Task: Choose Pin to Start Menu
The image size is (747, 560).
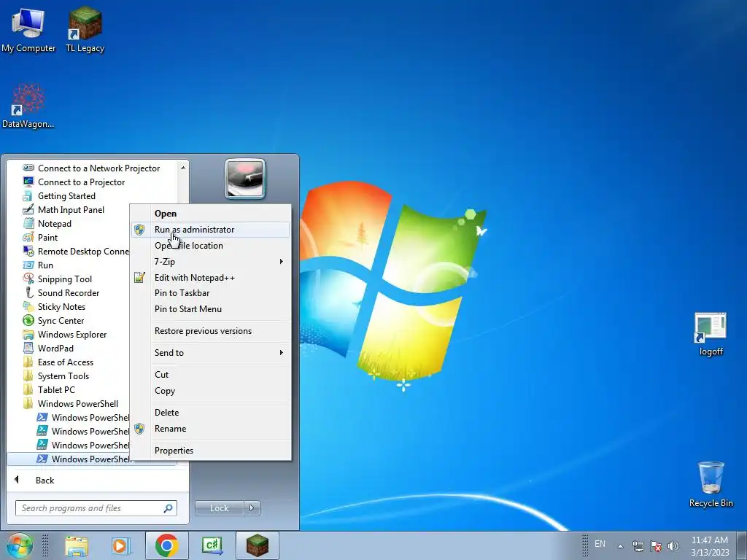Action: (210, 309)
